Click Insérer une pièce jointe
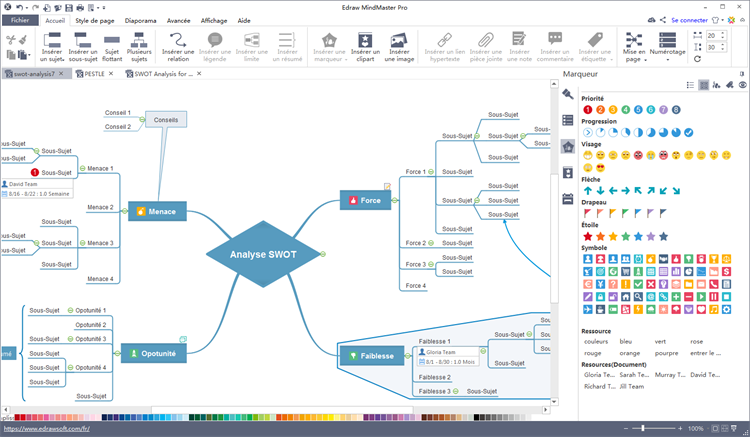This screenshot has width=750, height=437. (486, 47)
